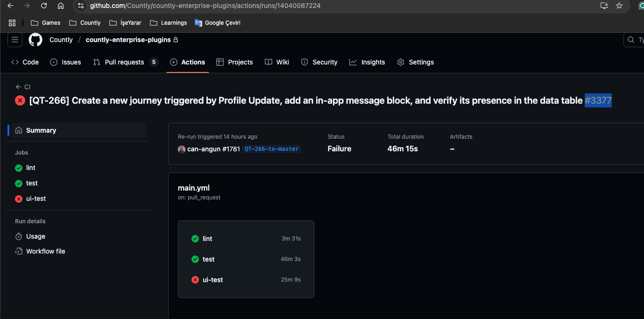Screen dimensions: 644x319
Task: Open the Learnings bookmark folder
Action: point(168,22)
